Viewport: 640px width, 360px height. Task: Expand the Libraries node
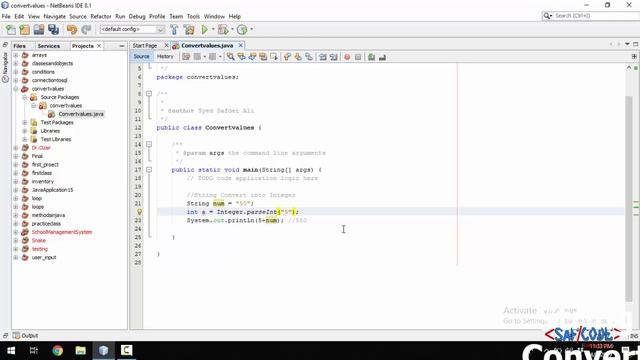(x=25, y=131)
